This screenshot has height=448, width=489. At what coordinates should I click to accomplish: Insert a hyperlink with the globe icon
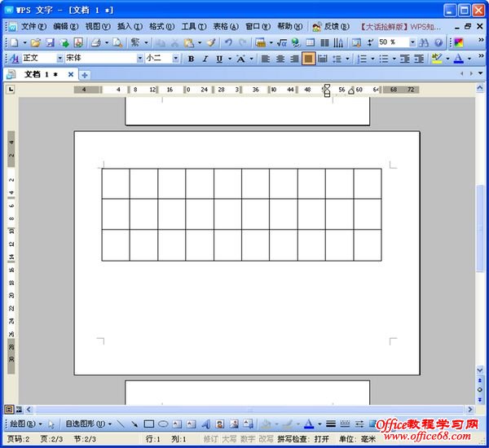(x=295, y=42)
